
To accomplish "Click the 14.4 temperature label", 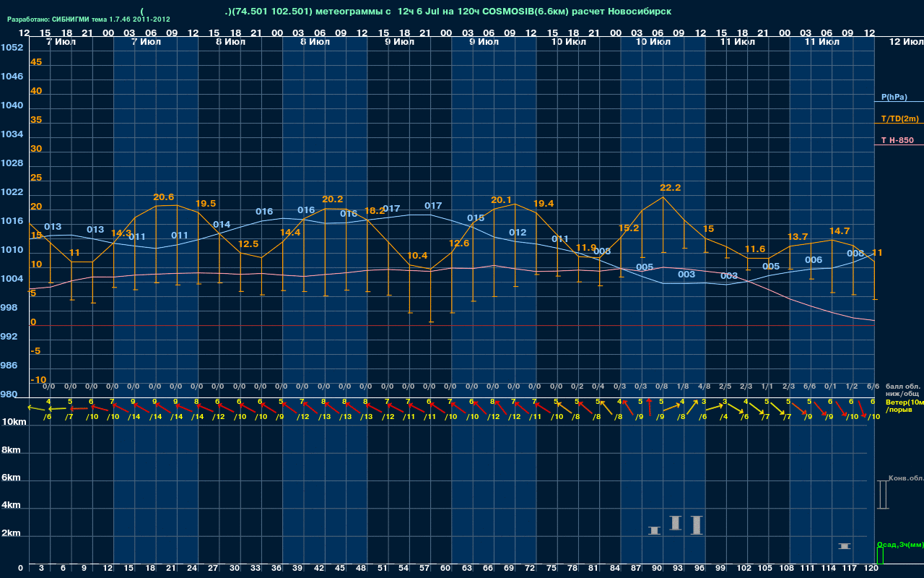I will pyautogui.click(x=290, y=232).
